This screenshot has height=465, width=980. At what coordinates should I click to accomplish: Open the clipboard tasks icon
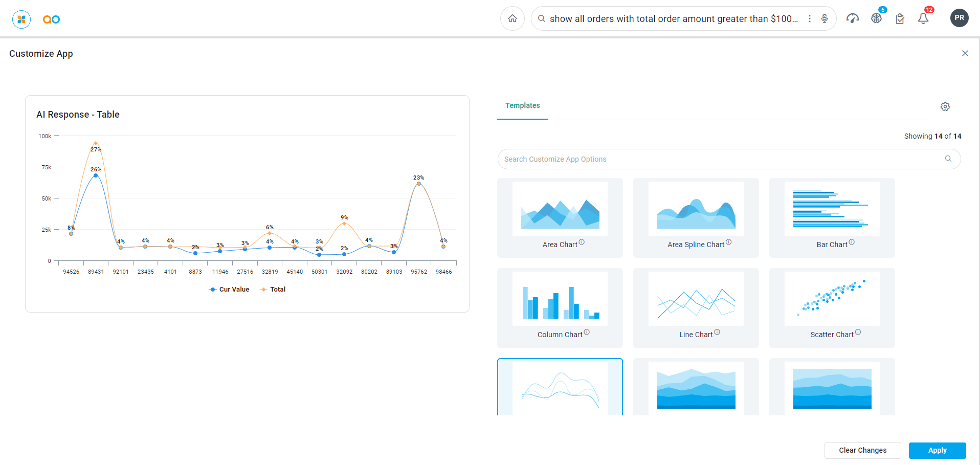900,19
